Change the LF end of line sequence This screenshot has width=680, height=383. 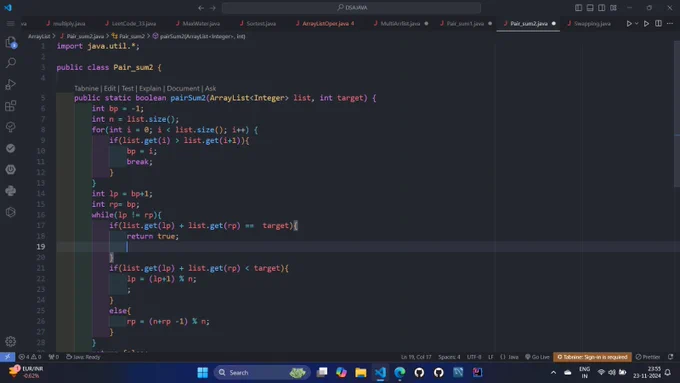pyautogui.click(x=490, y=357)
